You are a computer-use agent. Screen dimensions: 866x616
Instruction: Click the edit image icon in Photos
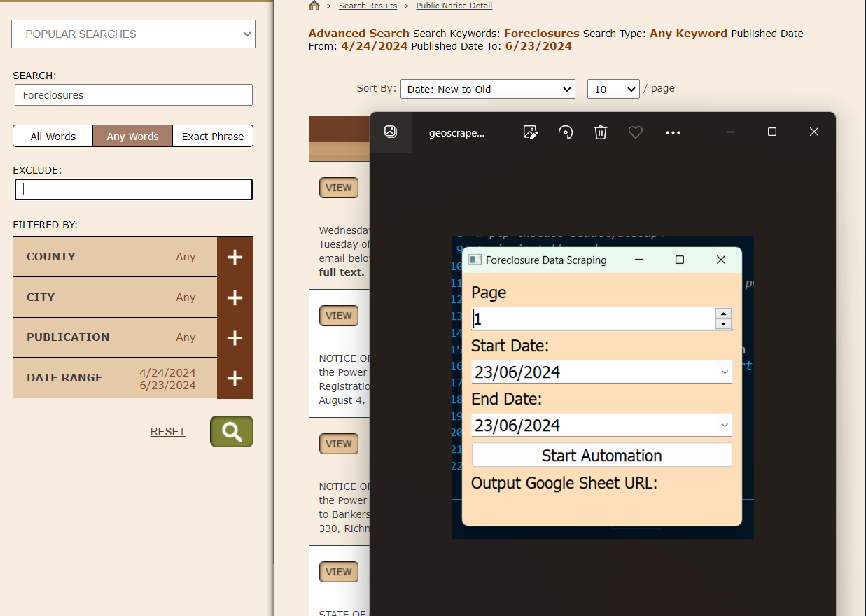(531, 132)
